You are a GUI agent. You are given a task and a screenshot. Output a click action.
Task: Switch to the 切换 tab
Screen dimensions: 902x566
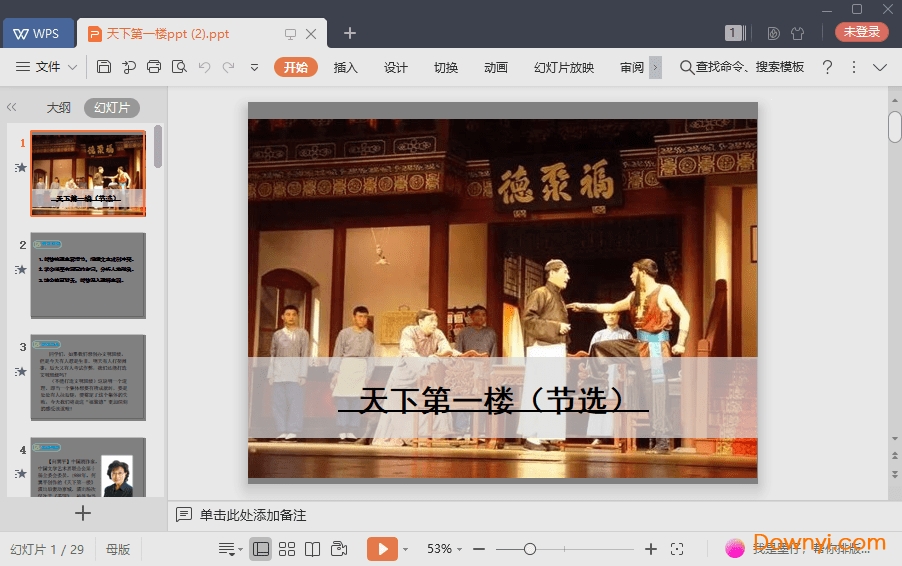446,67
